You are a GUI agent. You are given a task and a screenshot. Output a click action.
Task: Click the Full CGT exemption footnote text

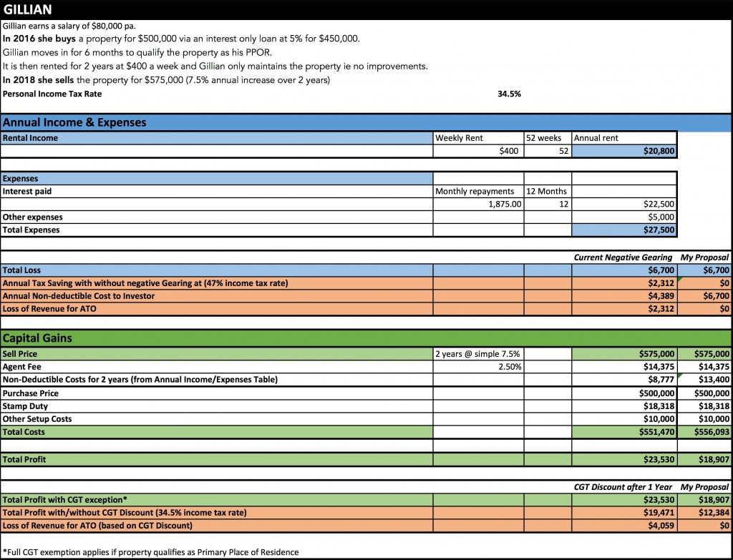(150, 551)
